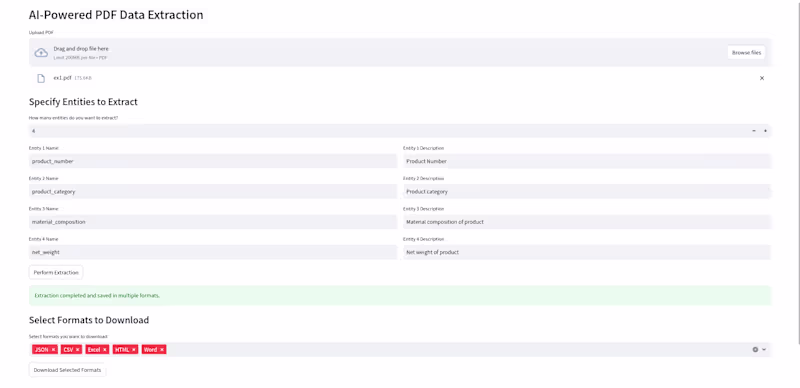The image size is (800, 388).
Task: Edit the Entity 3 Description field
Action: (x=587, y=222)
